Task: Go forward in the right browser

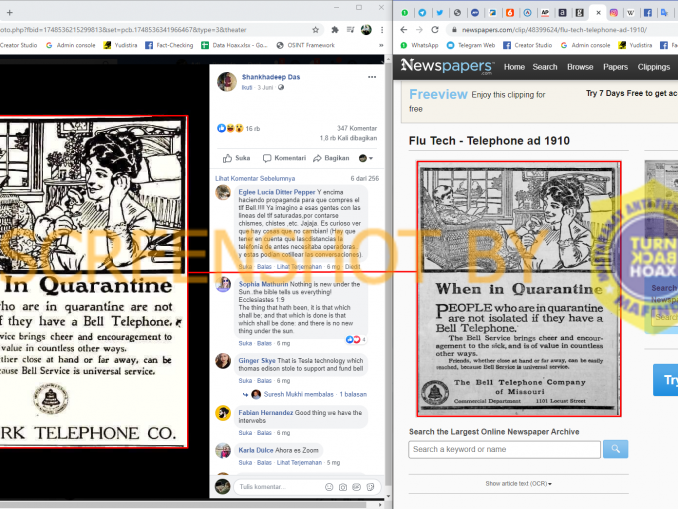Action: coord(419,30)
